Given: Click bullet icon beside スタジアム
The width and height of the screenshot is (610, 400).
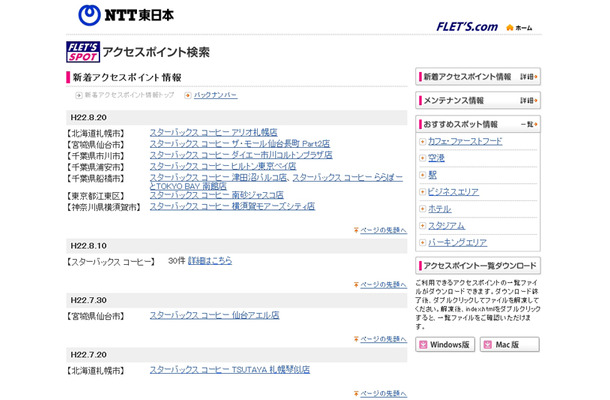Looking at the screenshot, I should pos(422,226).
